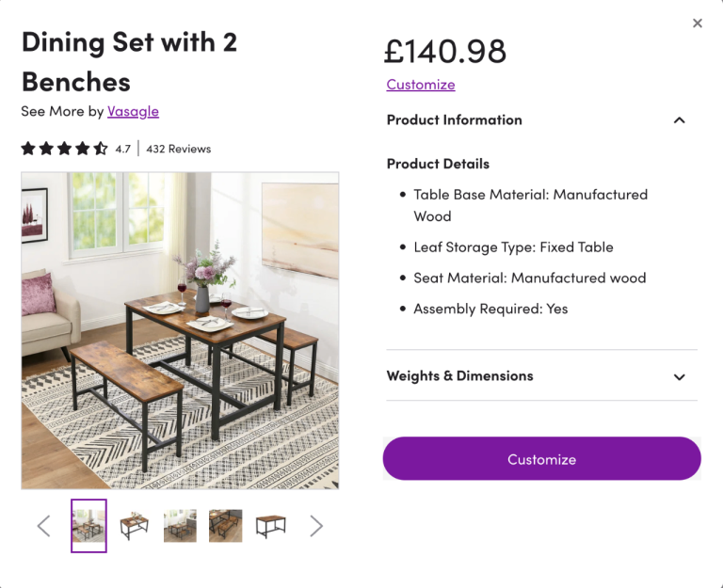This screenshot has height=588, width=723.
Task: Show previous image in thumbnail carousel
Action: point(43,526)
